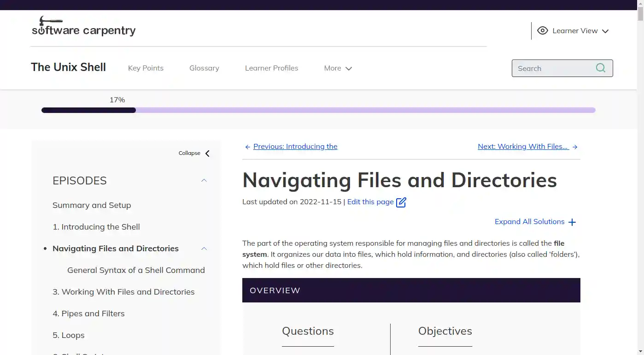Click the Software Carpentry hammer logo

tap(51, 21)
